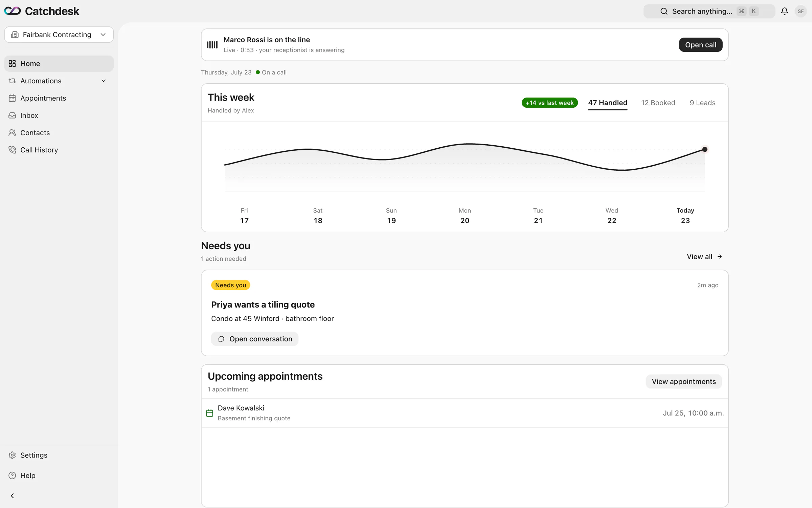Open Automations in the sidebar
Viewport: 812px width, 508px height.
point(59,81)
